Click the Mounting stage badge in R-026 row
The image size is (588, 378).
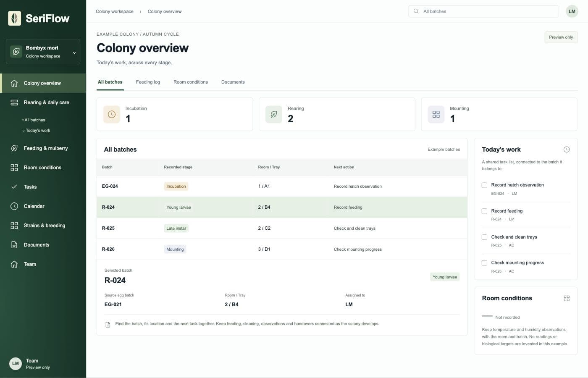(x=175, y=249)
